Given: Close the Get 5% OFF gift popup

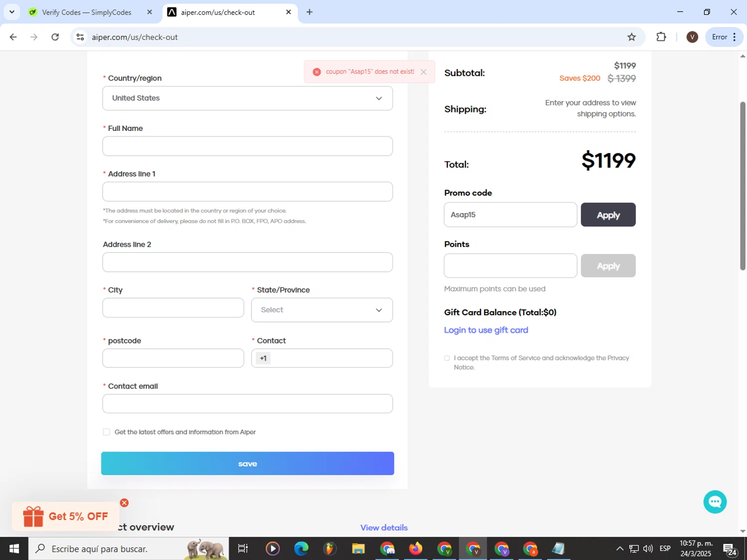Looking at the screenshot, I should [124, 503].
